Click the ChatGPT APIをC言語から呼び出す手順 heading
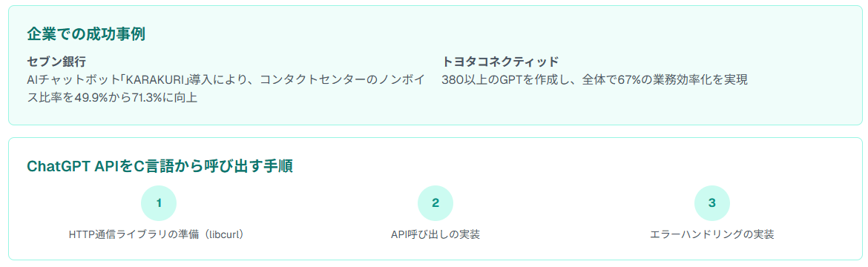The image size is (868, 267). click(160, 166)
